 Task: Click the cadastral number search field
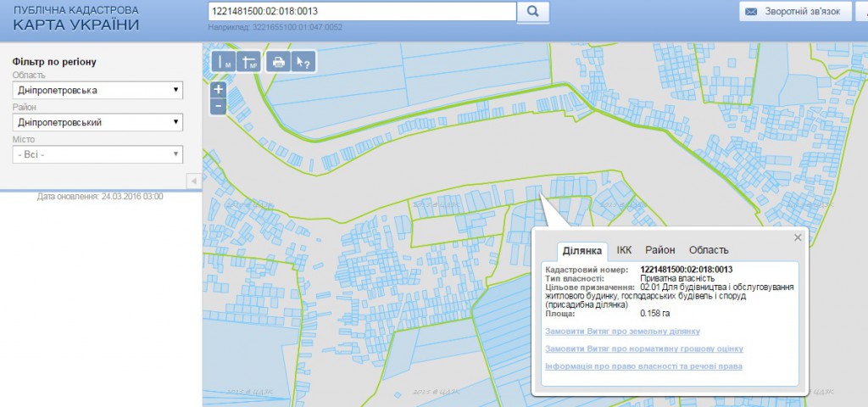click(362, 11)
